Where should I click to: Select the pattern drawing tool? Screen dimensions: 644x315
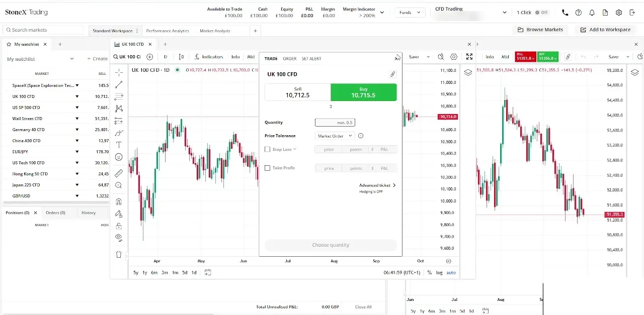[x=119, y=109]
